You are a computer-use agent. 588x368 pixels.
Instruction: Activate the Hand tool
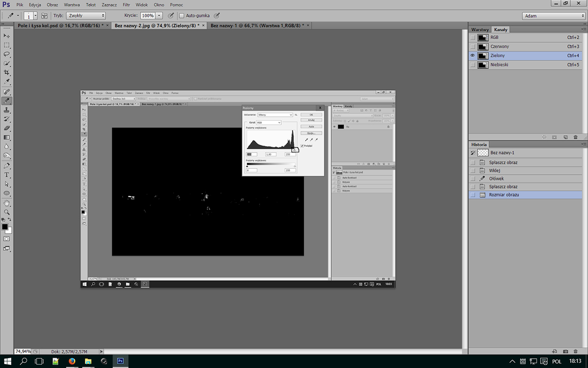click(7, 203)
